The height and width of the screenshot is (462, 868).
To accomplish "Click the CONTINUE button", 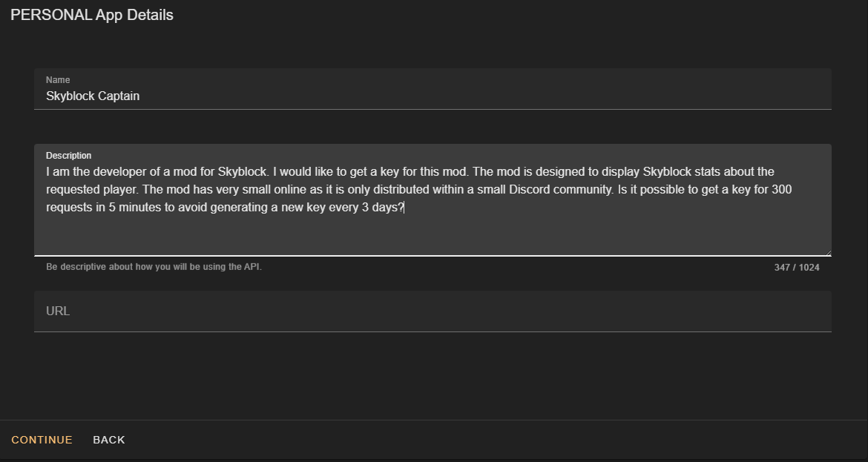I will [x=42, y=440].
